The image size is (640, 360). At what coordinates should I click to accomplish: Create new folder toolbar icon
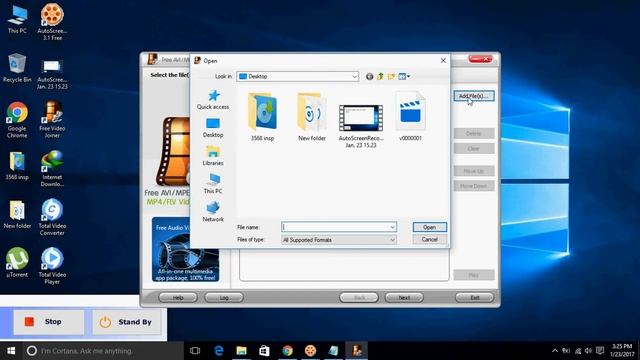point(391,76)
